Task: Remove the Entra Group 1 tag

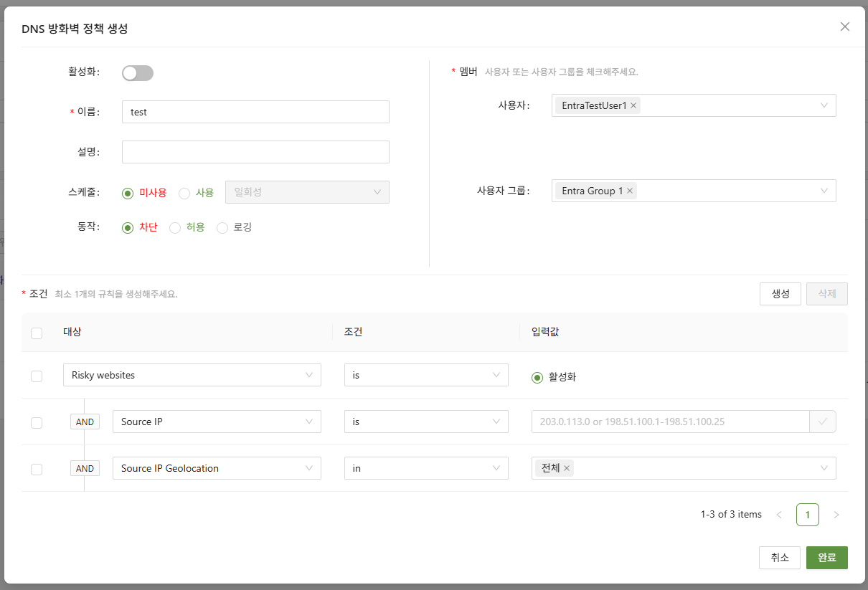Action: [630, 191]
